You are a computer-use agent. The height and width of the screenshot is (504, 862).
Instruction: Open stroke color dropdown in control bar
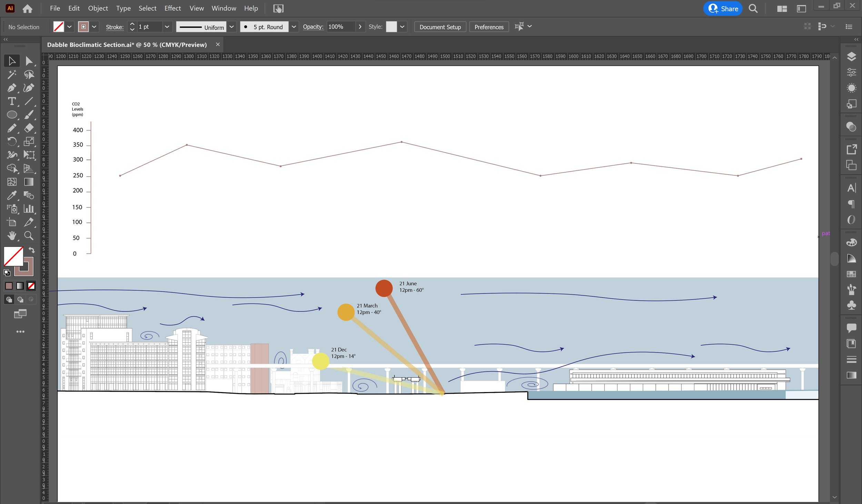94,27
